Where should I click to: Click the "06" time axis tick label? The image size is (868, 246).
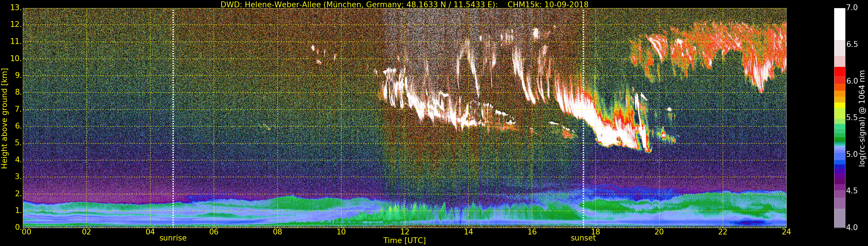(214, 232)
